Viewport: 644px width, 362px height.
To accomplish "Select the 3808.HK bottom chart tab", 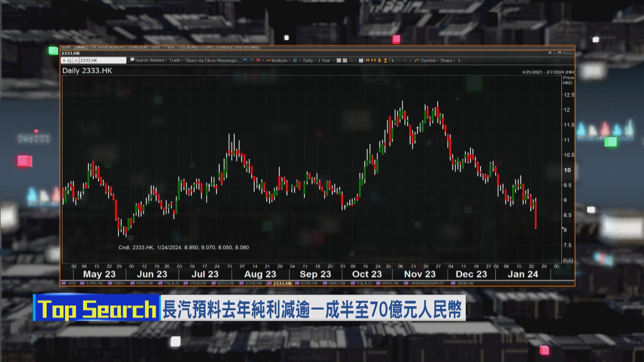I will 462,283.
